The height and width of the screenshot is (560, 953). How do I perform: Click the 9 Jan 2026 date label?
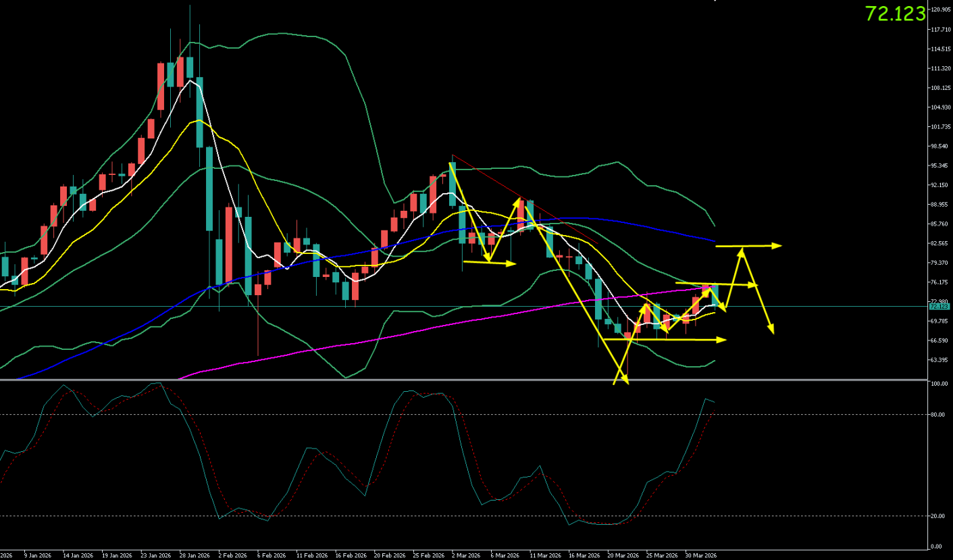[37, 555]
